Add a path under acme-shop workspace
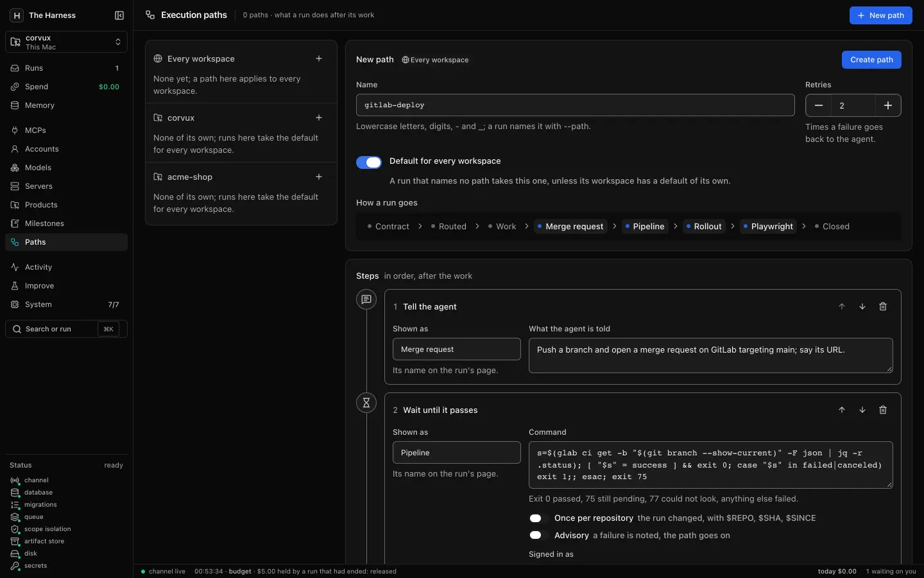Viewport: 924px width, 578px height. pyautogui.click(x=319, y=177)
